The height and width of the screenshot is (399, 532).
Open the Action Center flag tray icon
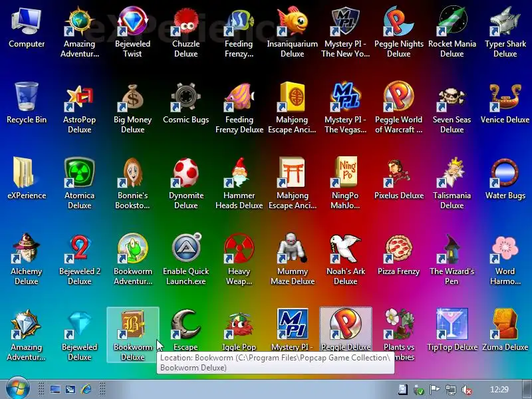tap(435, 390)
